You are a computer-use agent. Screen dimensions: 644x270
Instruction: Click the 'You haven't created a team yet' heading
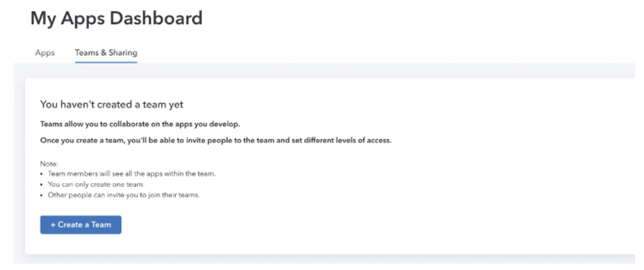[112, 104]
